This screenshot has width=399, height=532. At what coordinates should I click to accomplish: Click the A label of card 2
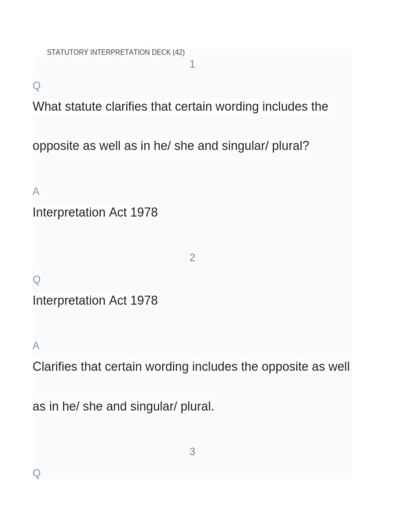pos(36,346)
